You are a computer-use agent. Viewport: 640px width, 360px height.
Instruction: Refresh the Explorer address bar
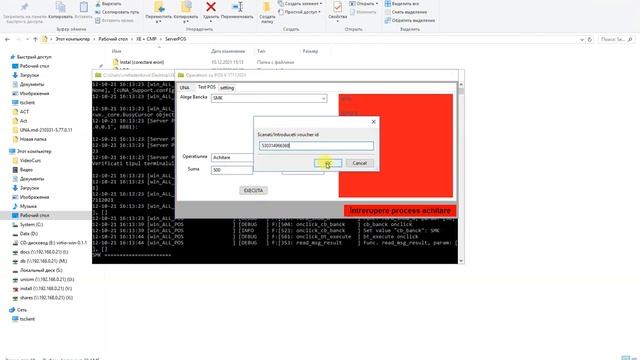click(590, 40)
